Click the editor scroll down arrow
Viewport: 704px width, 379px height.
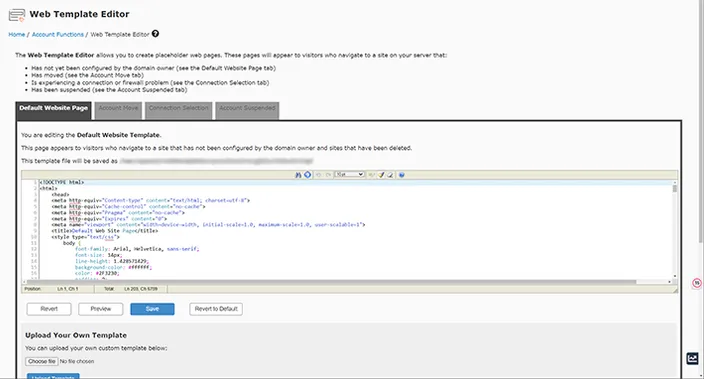tap(674, 276)
